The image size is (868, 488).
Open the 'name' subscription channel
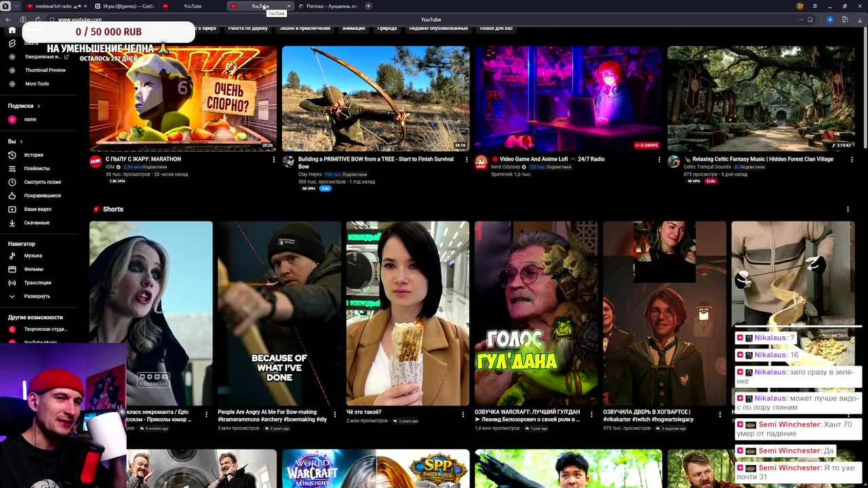point(22,119)
